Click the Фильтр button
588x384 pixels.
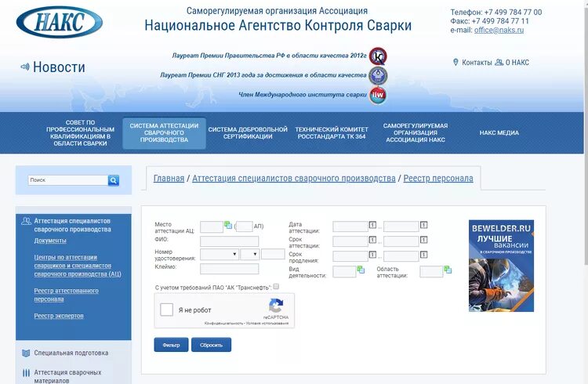(x=171, y=345)
